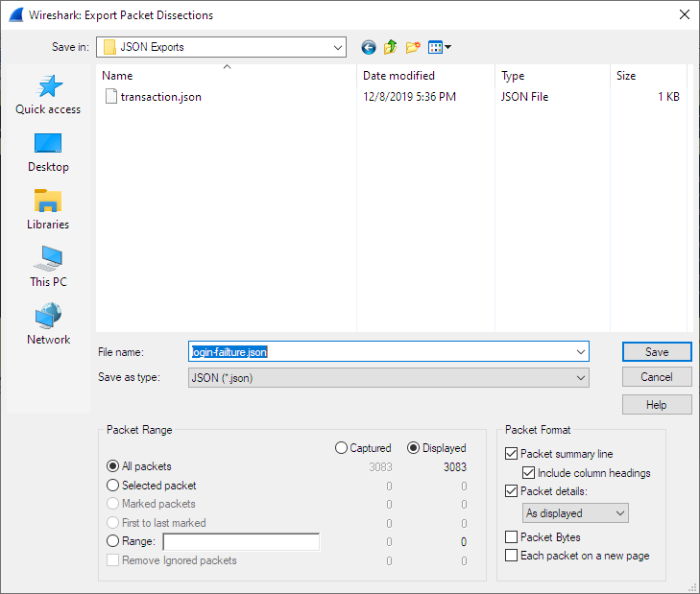This screenshot has width=700, height=594.
Task: Enable the Packet Bytes checkbox
Action: pos(512,537)
